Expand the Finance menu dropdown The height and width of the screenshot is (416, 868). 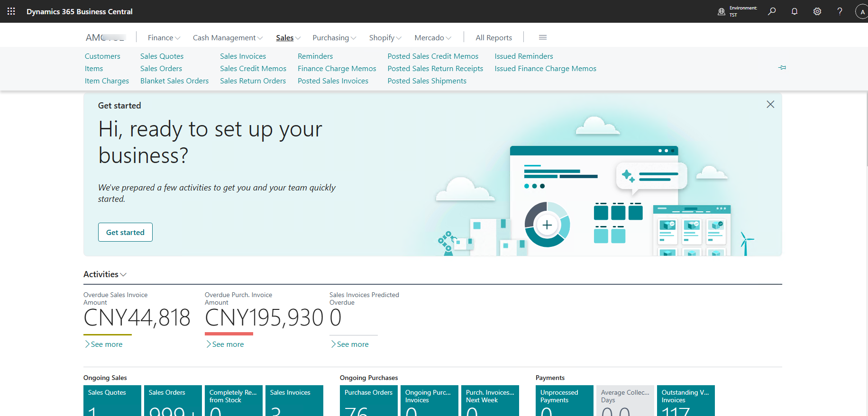[x=164, y=37]
